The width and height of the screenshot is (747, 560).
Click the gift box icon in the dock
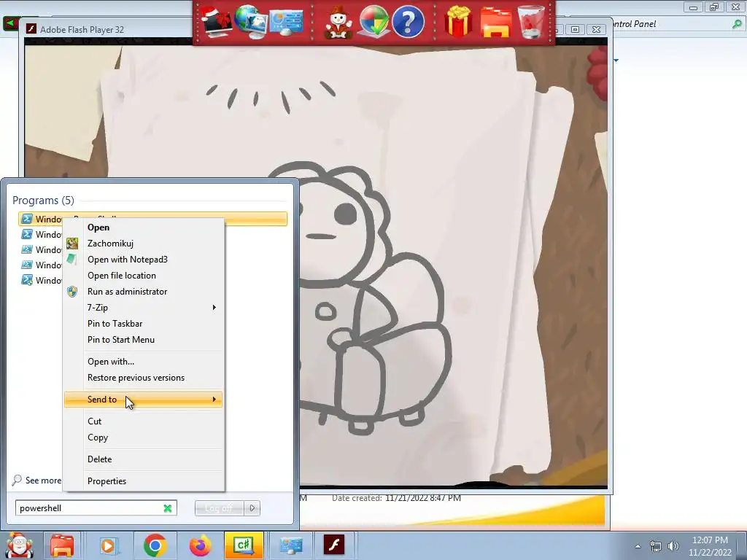pos(458,21)
